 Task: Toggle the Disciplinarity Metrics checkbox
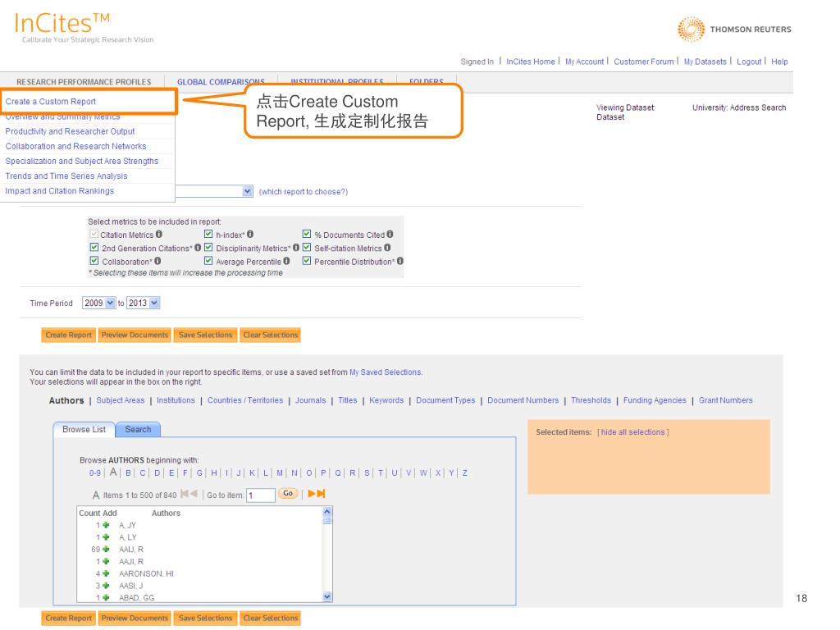(x=208, y=248)
